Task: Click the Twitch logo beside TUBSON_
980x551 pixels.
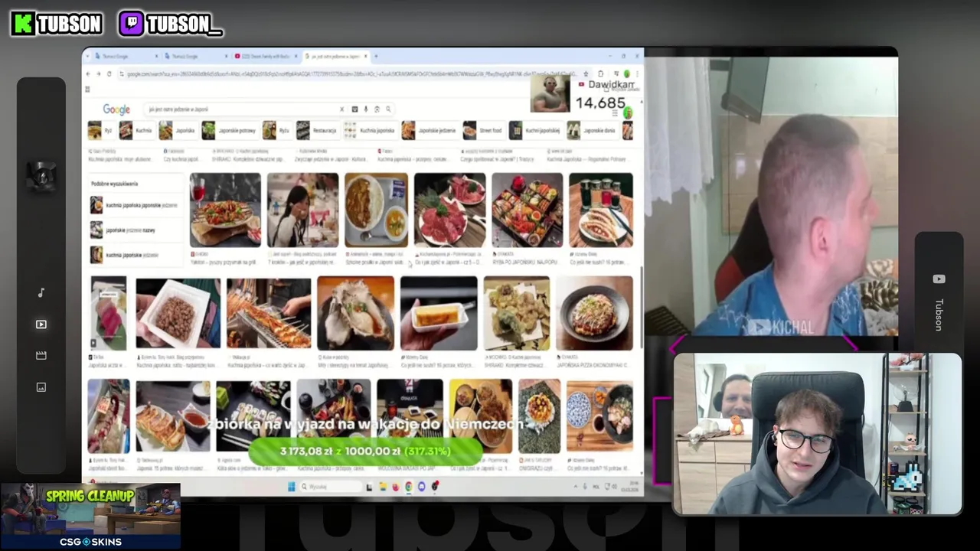Action: 131,24
